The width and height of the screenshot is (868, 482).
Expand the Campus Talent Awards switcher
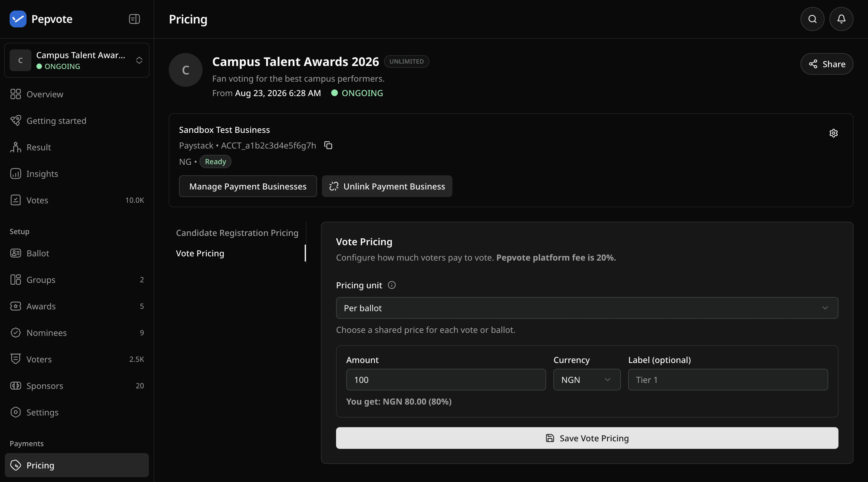pyautogui.click(x=77, y=60)
